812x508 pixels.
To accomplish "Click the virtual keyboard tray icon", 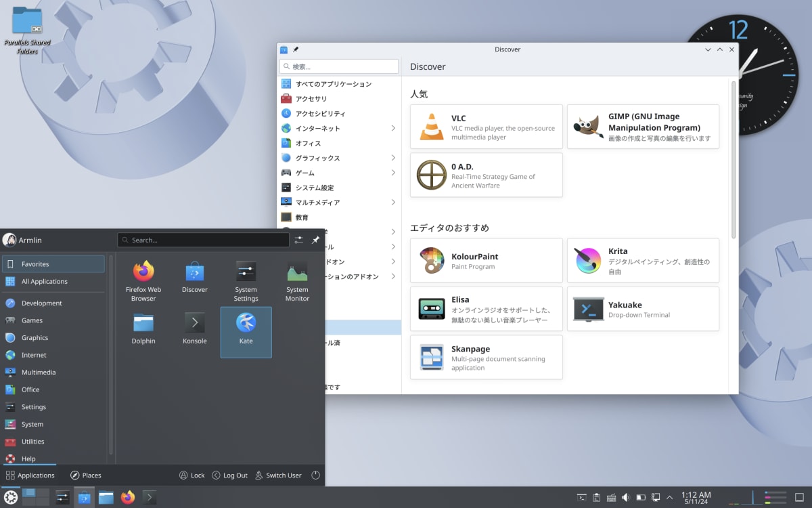I will click(611, 498).
